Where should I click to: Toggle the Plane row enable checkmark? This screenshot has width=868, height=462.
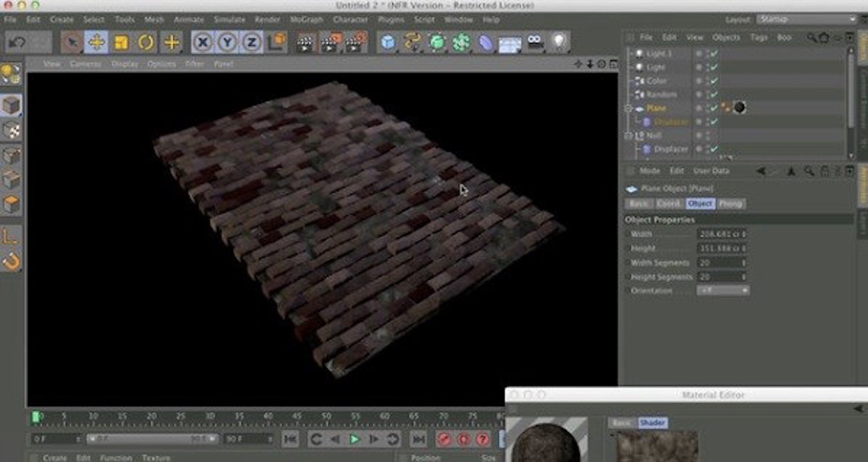(714, 108)
